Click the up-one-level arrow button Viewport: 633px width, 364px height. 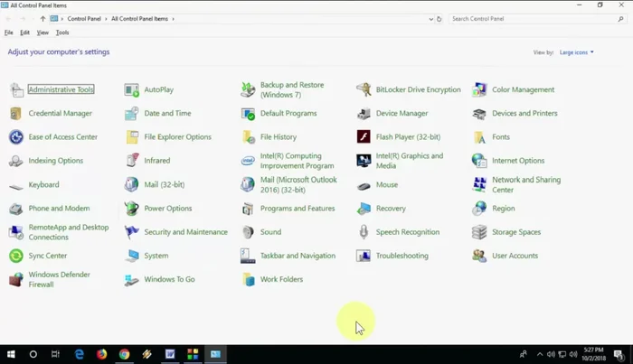point(43,19)
